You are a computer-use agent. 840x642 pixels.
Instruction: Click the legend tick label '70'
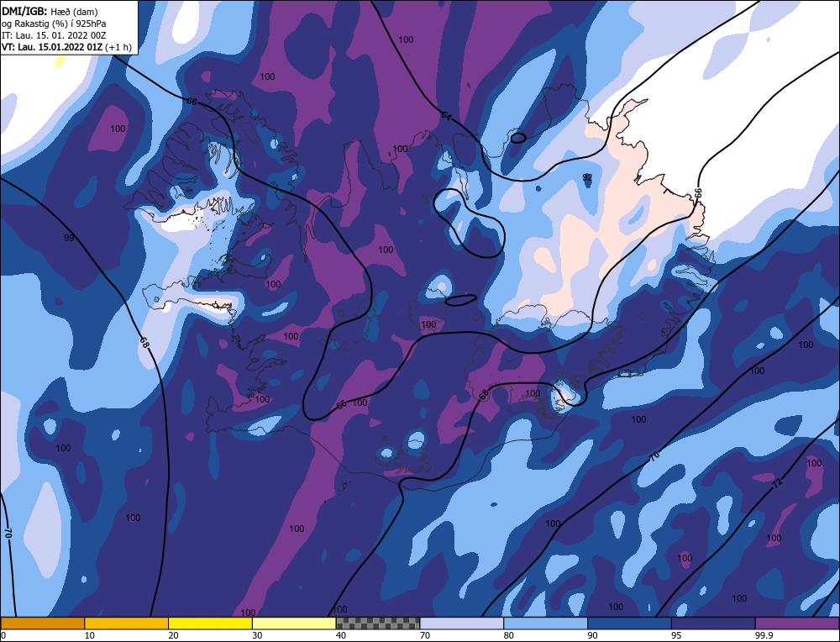click(425, 635)
